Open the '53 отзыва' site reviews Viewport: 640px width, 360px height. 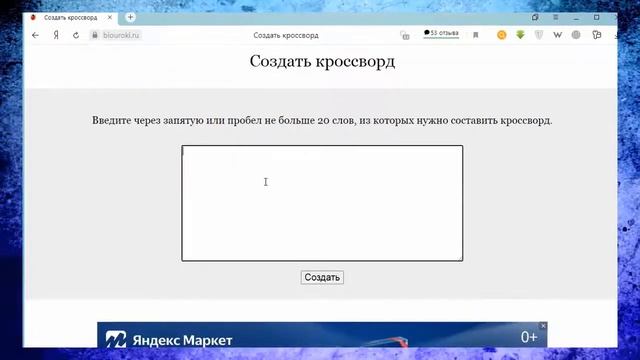tap(441, 33)
